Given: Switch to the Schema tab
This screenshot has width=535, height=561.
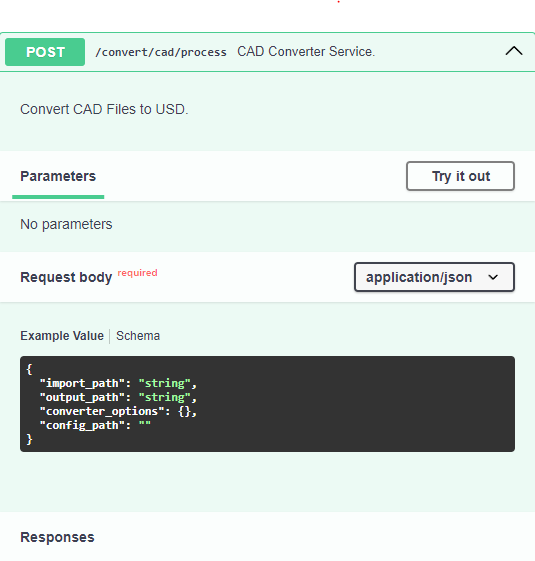Looking at the screenshot, I should tap(138, 336).
